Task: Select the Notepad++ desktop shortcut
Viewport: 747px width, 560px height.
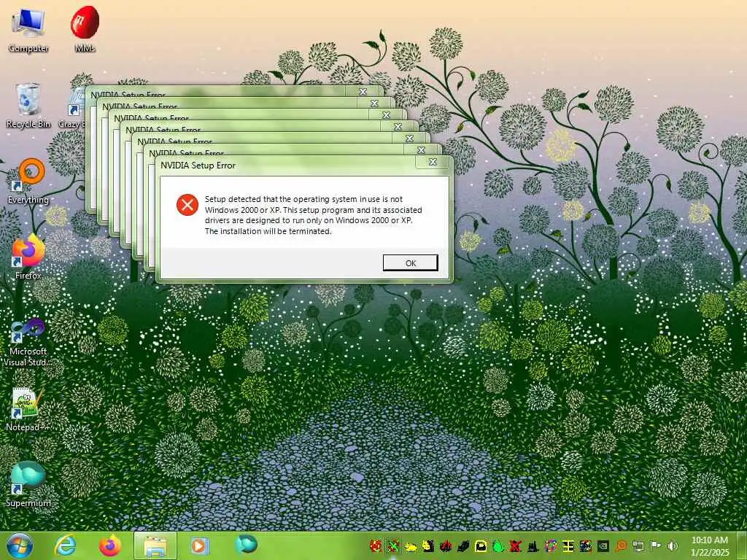Action: [x=27, y=410]
